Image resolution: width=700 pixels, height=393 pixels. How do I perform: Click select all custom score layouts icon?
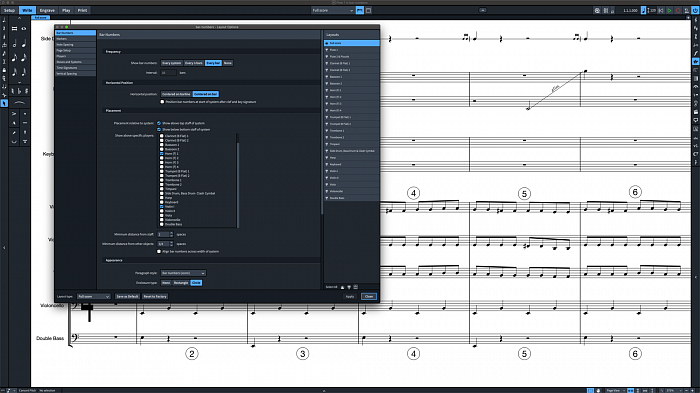click(355, 287)
